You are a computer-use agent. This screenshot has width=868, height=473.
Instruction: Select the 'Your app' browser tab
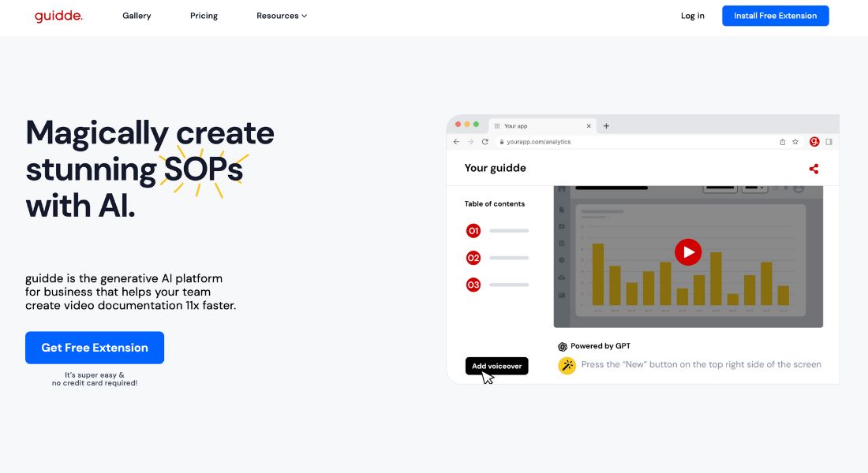point(542,125)
